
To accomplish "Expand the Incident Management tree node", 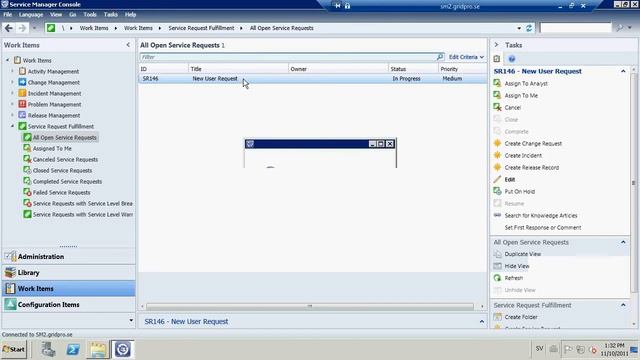I will pos(12,93).
